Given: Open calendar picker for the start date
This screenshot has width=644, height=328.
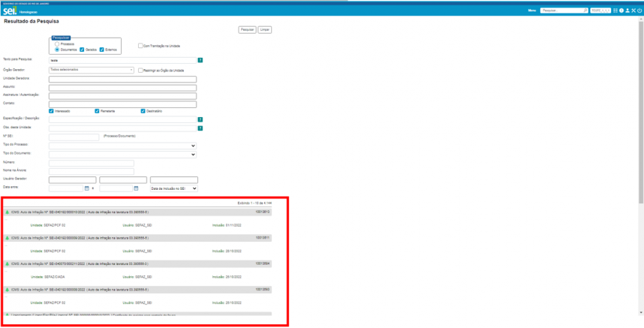Looking at the screenshot, I should [86, 188].
